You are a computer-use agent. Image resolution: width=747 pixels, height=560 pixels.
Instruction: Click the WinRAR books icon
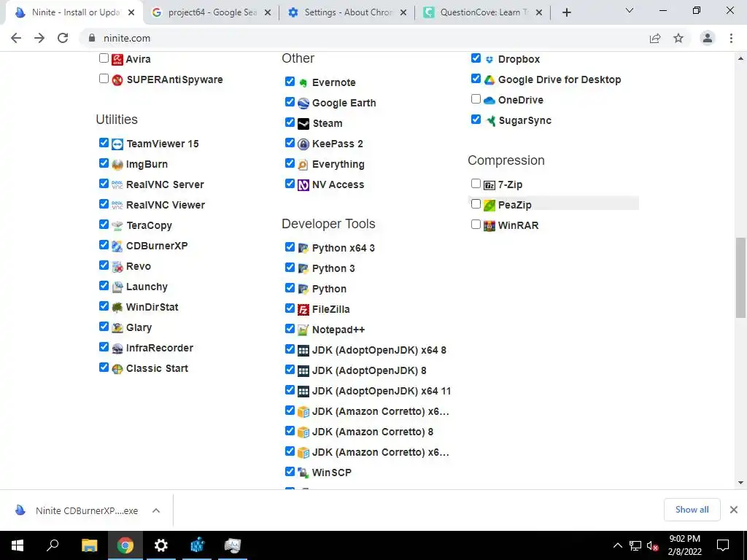489,226
